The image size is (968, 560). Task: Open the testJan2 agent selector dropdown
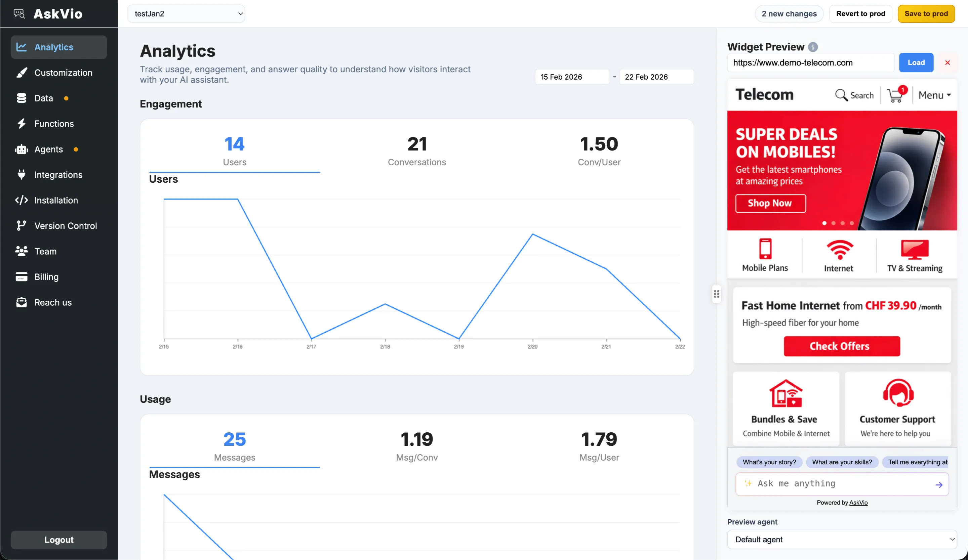point(186,13)
